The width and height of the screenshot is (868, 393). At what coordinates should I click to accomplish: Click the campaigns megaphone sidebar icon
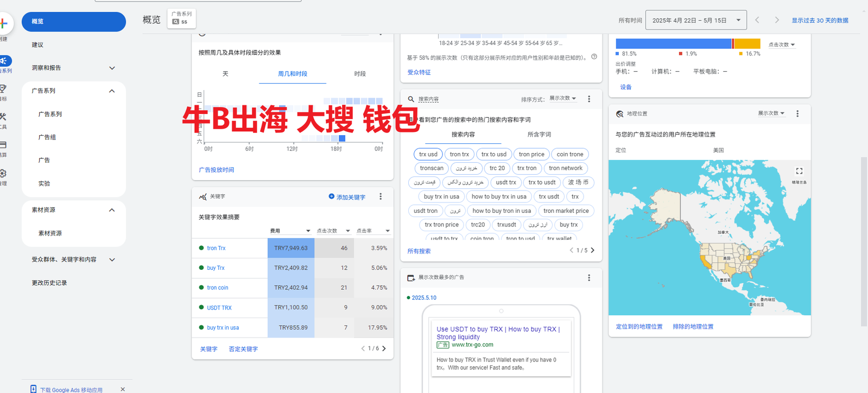(x=3, y=61)
